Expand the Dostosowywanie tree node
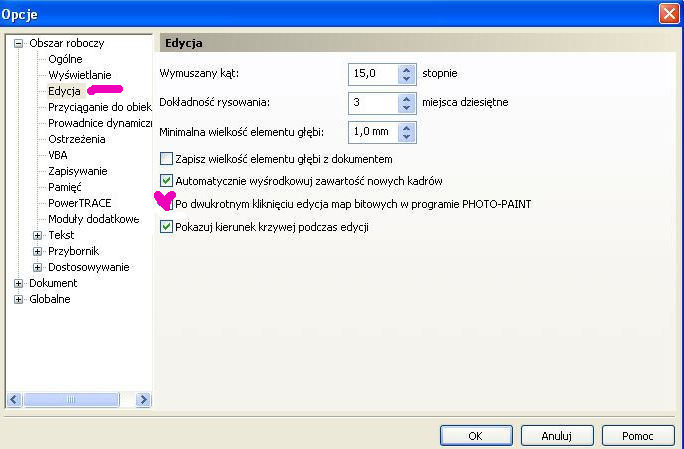The width and height of the screenshot is (684, 449). point(38,267)
